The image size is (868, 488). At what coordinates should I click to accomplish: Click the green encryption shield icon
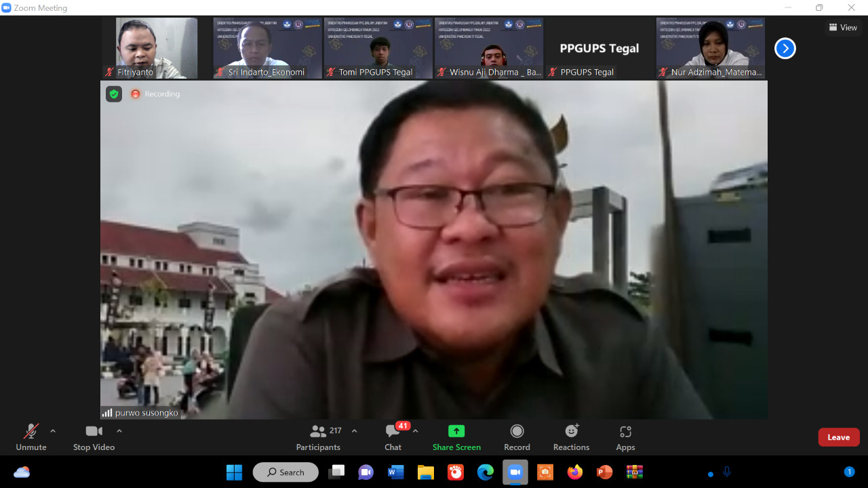pyautogui.click(x=114, y=94)
